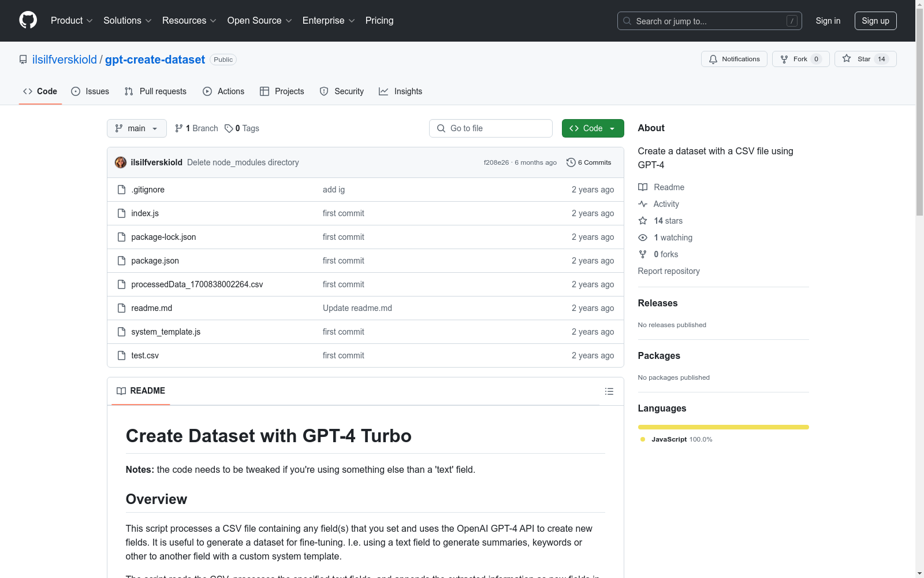
Task: View the 6 Commits history
Action: (589, 162)
